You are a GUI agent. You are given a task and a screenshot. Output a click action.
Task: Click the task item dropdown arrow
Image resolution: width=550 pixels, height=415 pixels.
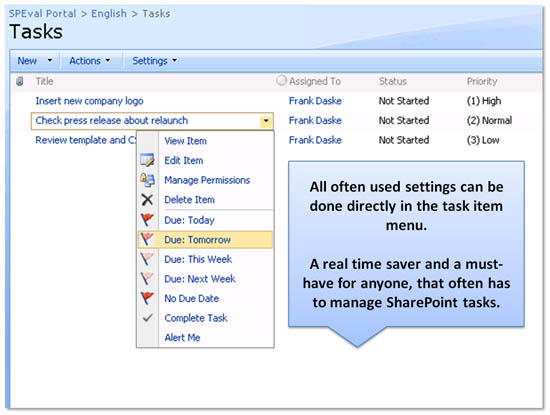coord(266,121)
